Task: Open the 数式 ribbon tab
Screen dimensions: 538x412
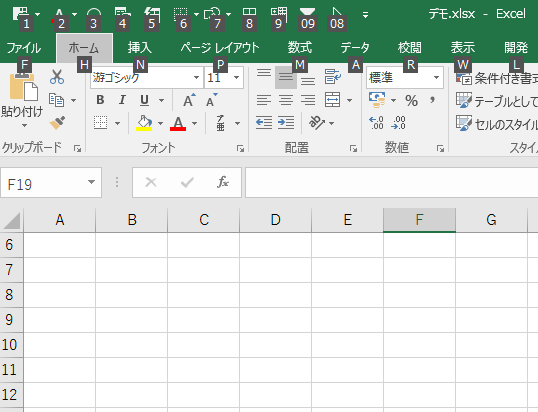Action: [x=300, y=48]
